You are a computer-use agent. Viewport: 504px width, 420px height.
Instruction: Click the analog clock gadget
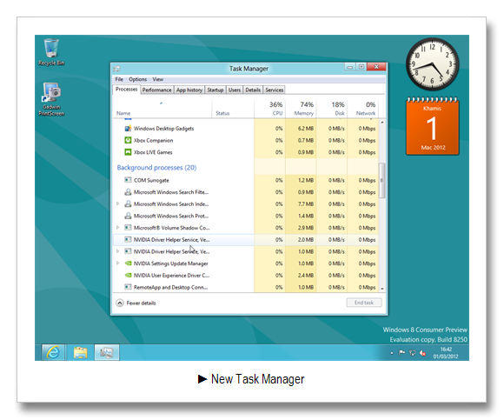point(433,64)
